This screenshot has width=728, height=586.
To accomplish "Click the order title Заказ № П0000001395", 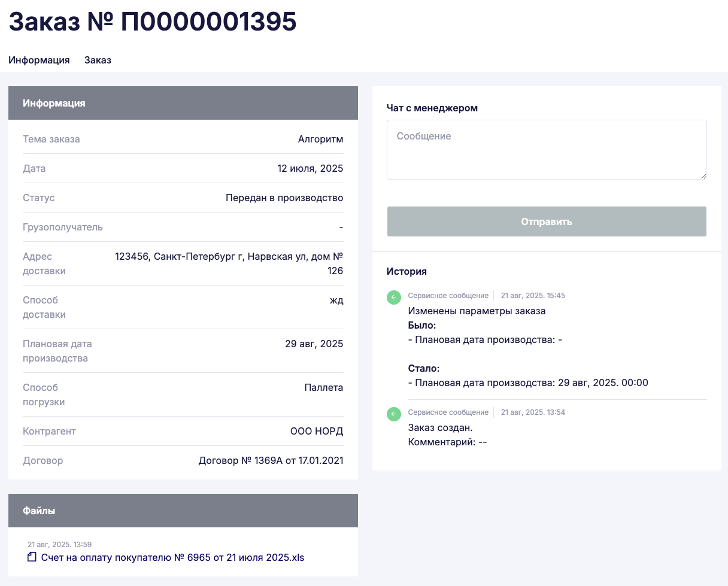I will [x=153, y=22].
